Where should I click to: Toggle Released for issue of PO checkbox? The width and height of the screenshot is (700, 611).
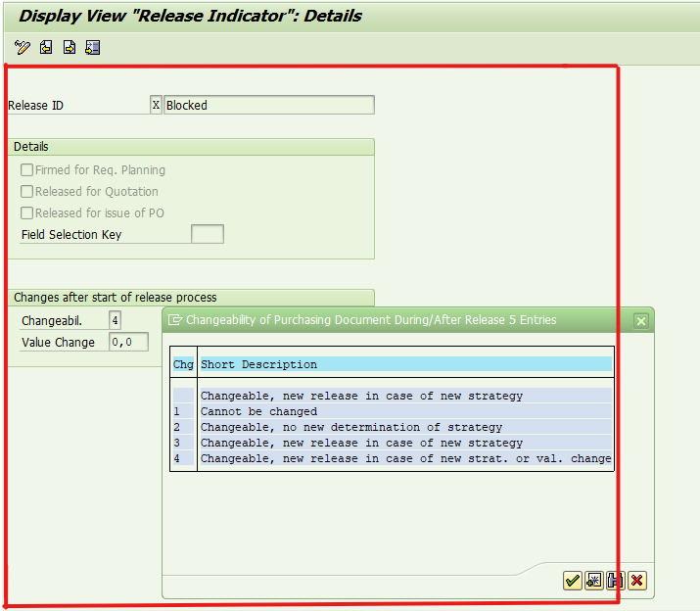(x=27, y=213)
